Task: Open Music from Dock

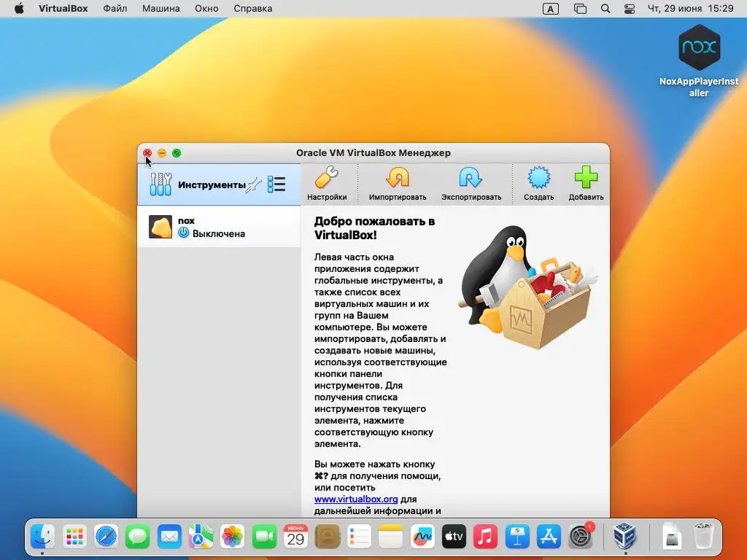Action: tap(485, 537)
